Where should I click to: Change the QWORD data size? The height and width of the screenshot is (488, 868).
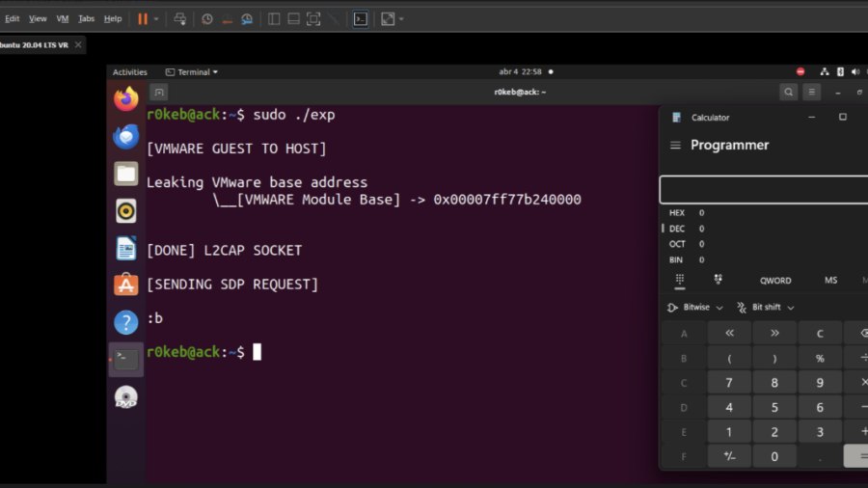coord(775,281)
